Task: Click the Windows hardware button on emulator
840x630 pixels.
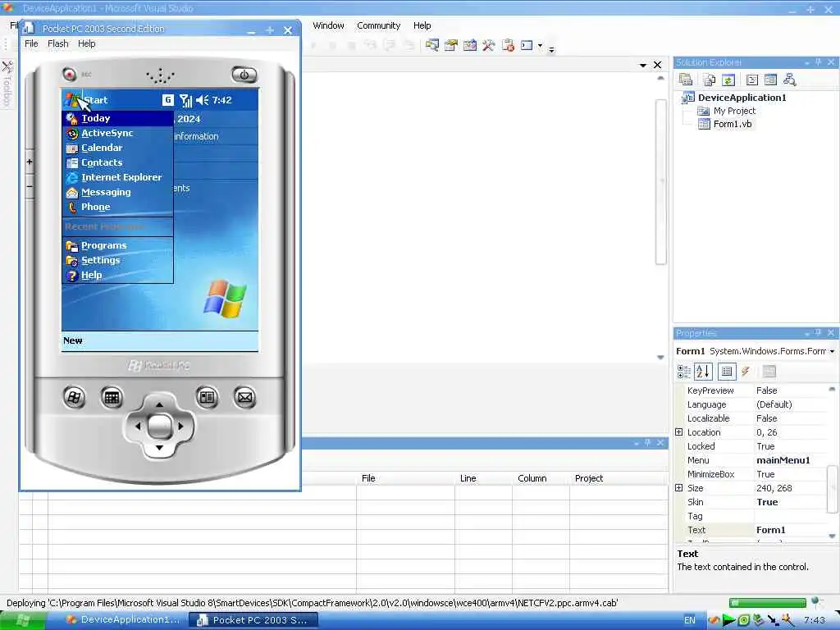Action: pos(74,398)
